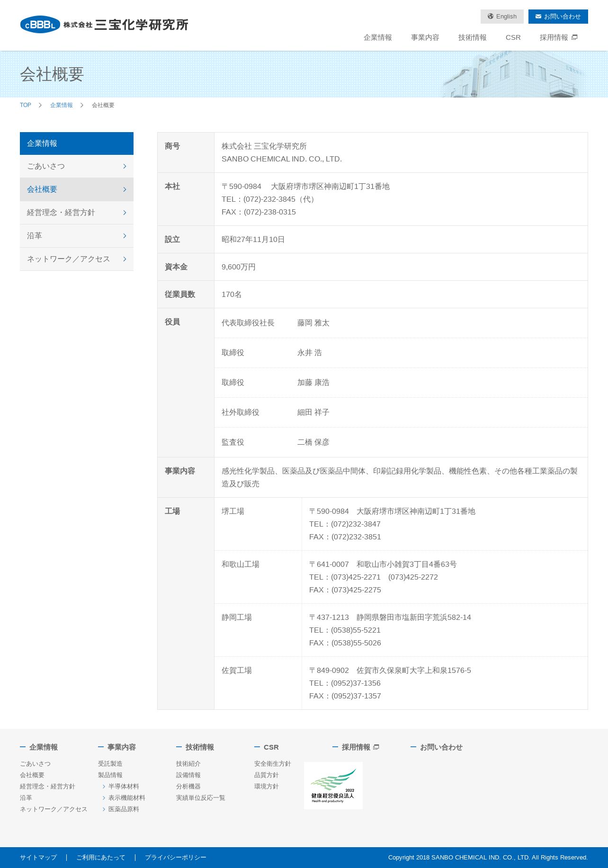This screenshot has height=868, width=608.
Task: Open 事業内容 in top navigation
Action: coord(425,37)
